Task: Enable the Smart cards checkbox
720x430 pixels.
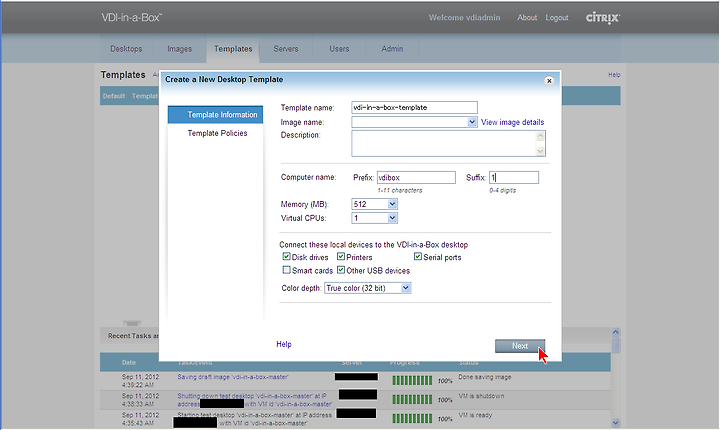Action: click(287, 270)
